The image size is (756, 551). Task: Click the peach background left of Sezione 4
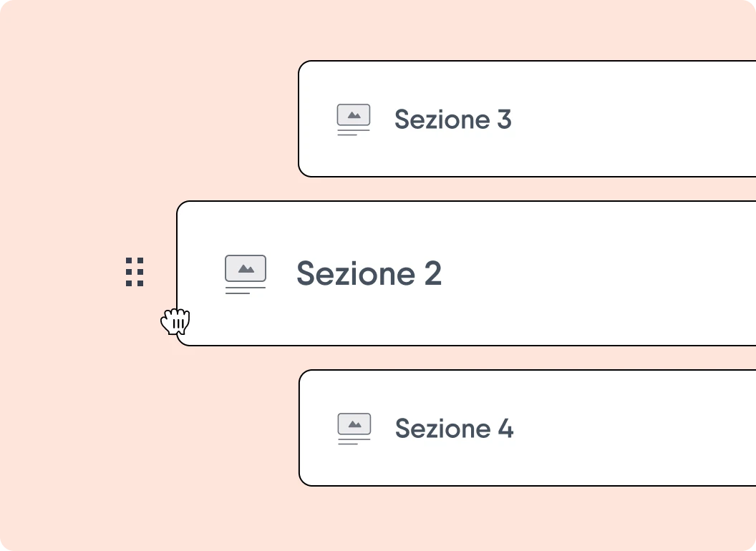click(x=179, y=429)
